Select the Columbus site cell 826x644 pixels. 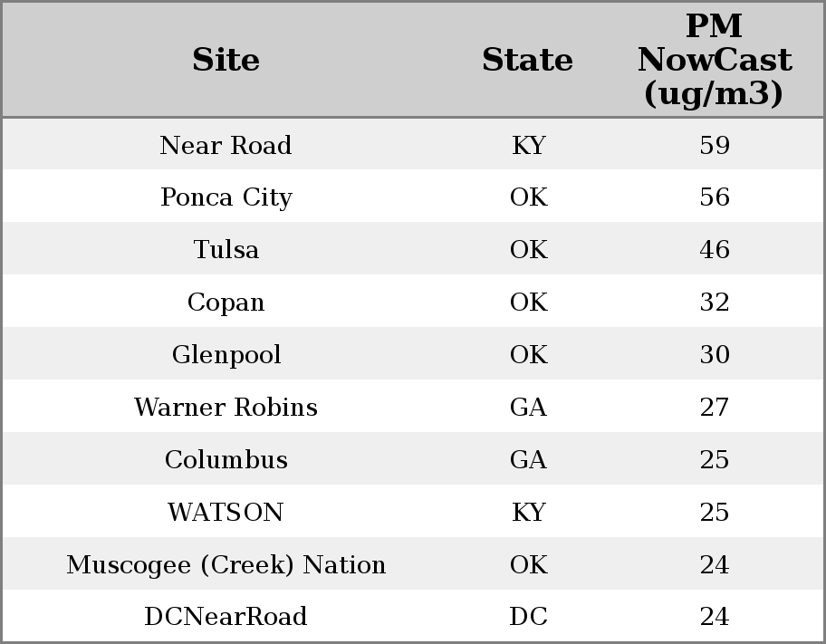226,460
